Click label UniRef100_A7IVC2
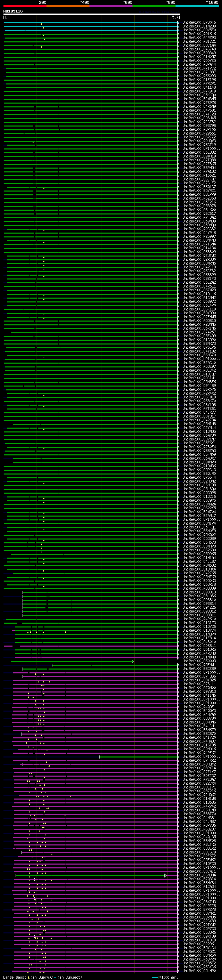The width and height of the screenshot is (222, 980). pos(199,68)
